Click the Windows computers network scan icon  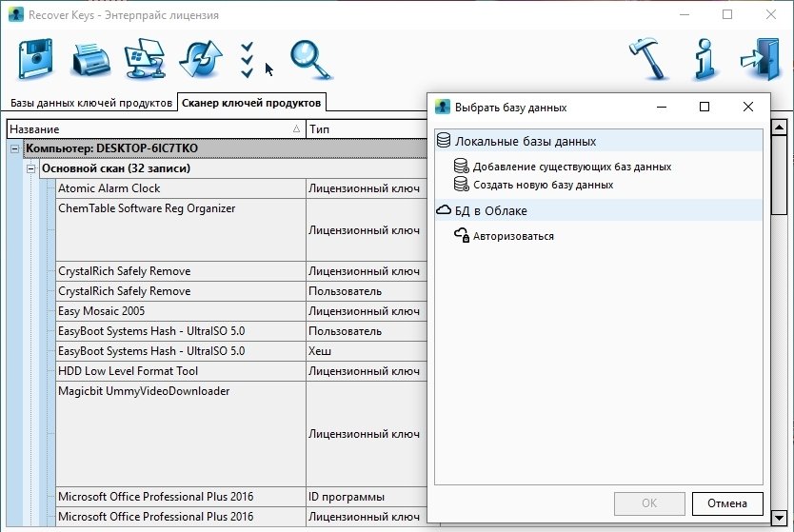[x=146, y=59]
